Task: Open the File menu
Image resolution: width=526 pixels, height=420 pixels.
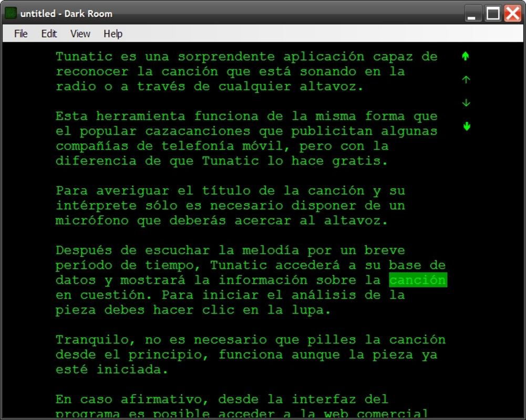Action: [21, 34]
